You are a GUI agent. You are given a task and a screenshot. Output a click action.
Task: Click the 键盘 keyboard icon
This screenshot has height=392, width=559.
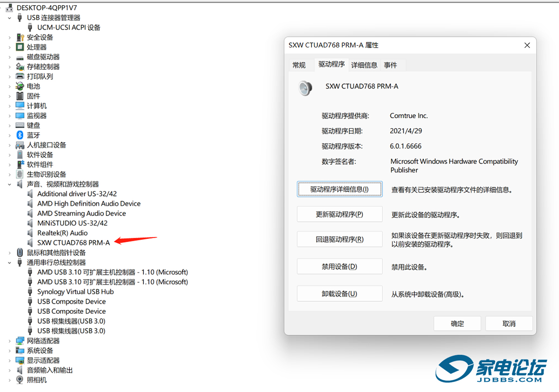click(20, 125)
